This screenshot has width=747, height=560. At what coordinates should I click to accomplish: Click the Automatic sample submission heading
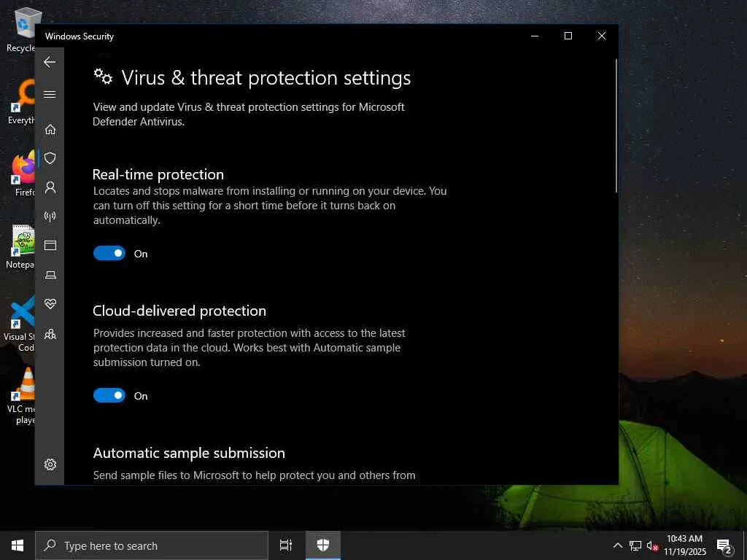click(x=189, y=454)
